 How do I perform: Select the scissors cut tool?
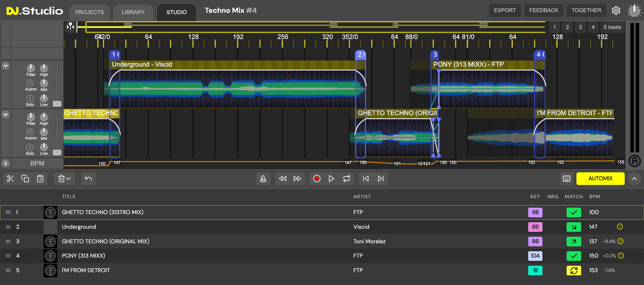tap(10, 179)
